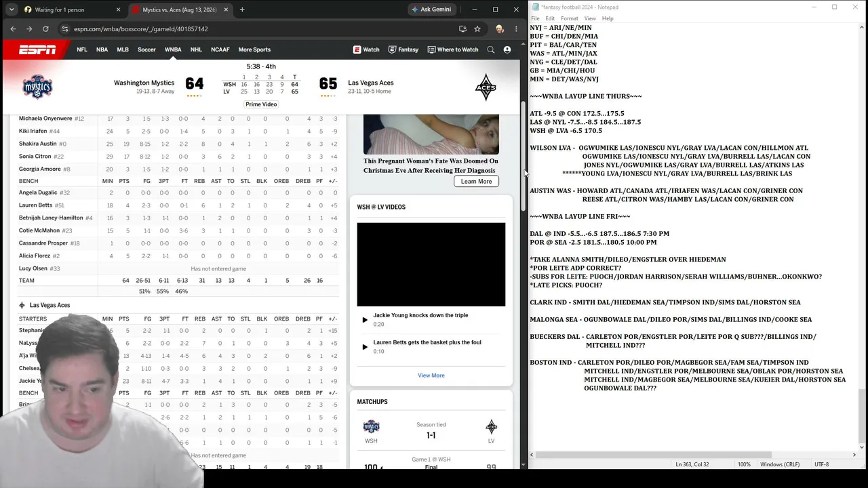Image resolution: width=868 pixels, height=488 pixels.
Task: Click the ESPN page vertical scrollbar
Action: point(523,157)
